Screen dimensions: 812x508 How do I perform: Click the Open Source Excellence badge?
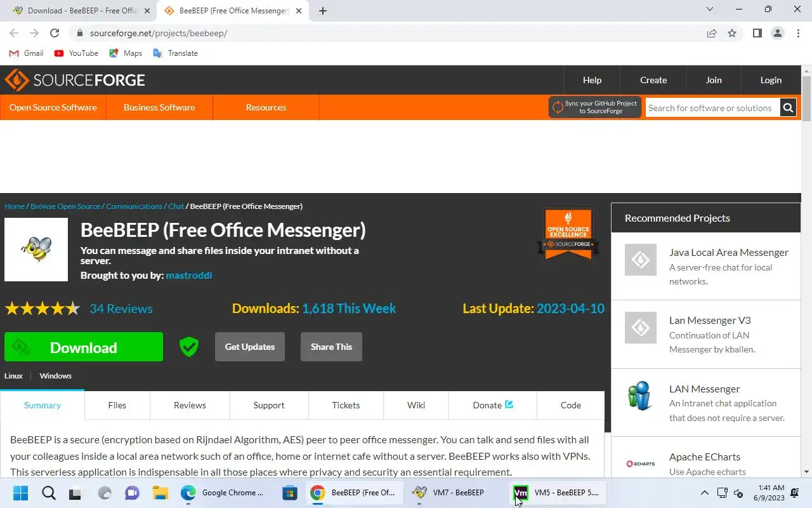(x=568, y=233)
